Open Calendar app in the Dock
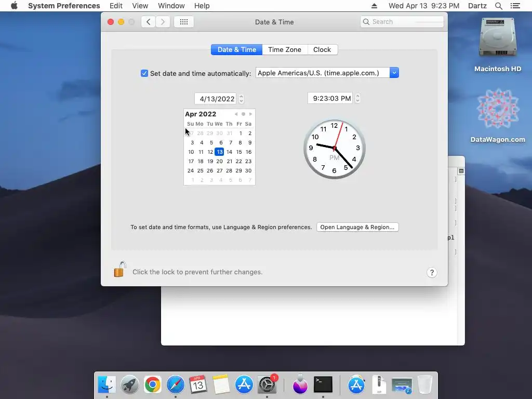 coord(198,384)
